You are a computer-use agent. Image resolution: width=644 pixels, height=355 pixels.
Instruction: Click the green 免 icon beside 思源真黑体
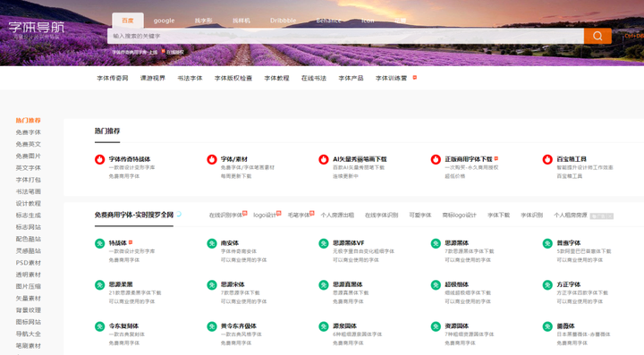pyautogui.click(x=324, y=285)
